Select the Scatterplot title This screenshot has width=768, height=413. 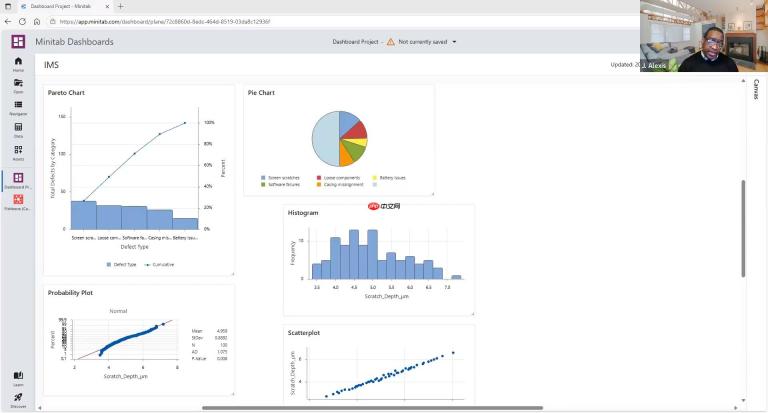tap(304, 333)
